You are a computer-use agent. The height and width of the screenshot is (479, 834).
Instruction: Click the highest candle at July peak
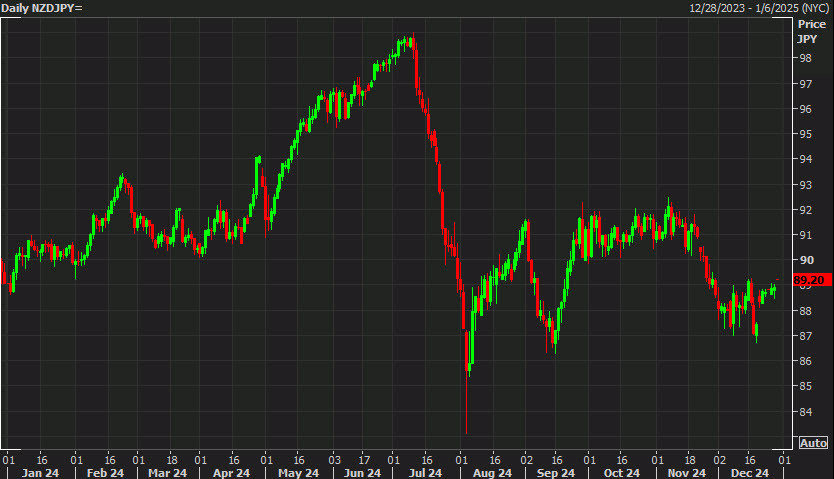click(409, 40)
